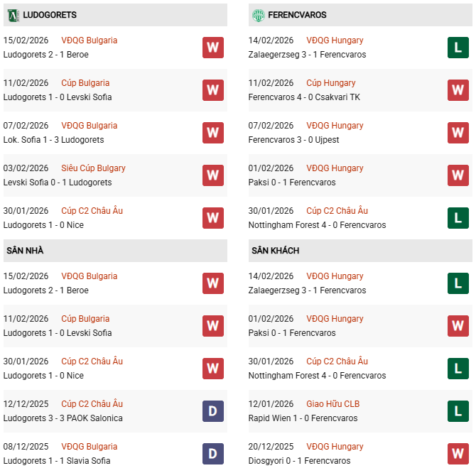476x473 pixels.
Task: Click the Ludogorets club logo
Action: point(12,15)
